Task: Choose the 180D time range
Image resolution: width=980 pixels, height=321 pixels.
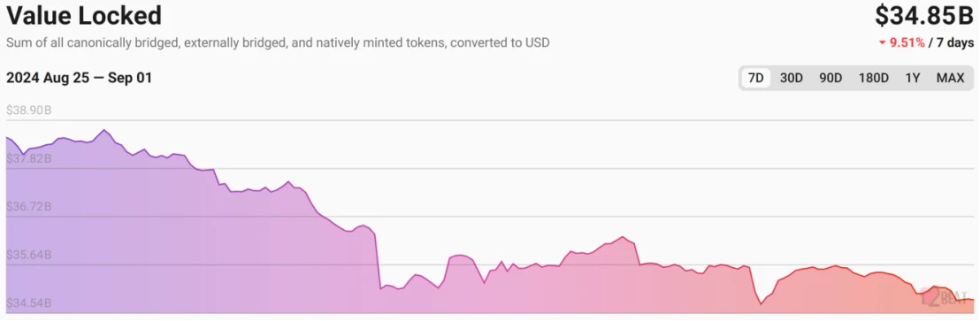Action: pos(873,78)
